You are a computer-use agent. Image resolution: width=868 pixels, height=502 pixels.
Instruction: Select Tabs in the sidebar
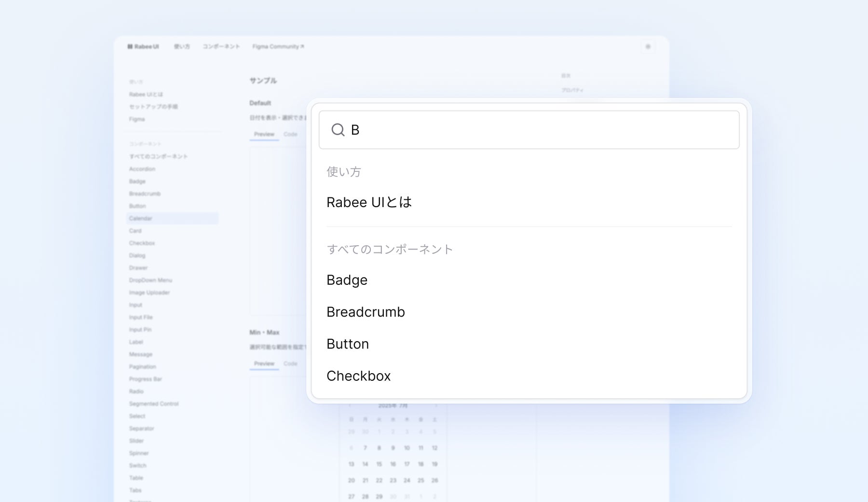point(136,490)
